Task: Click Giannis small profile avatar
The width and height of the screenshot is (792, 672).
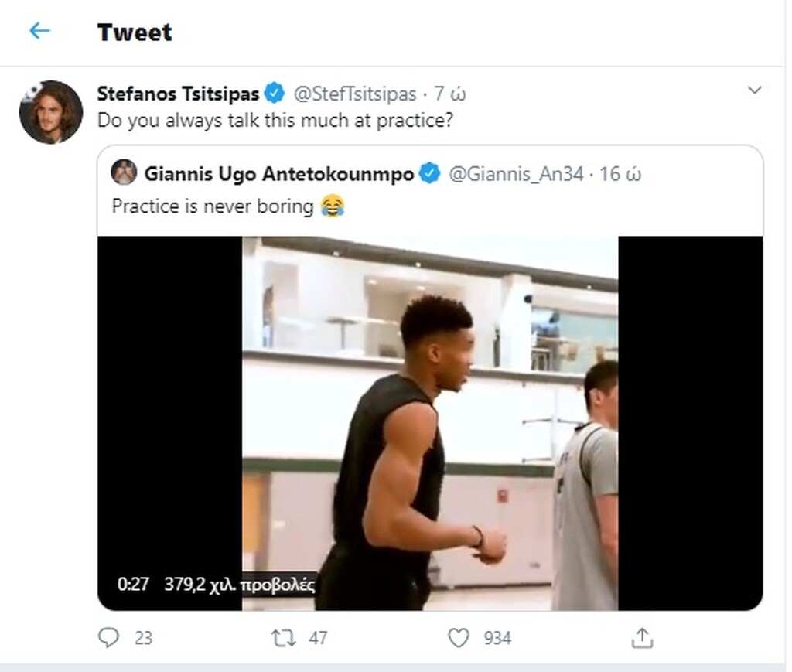Action: coord(124,172)
